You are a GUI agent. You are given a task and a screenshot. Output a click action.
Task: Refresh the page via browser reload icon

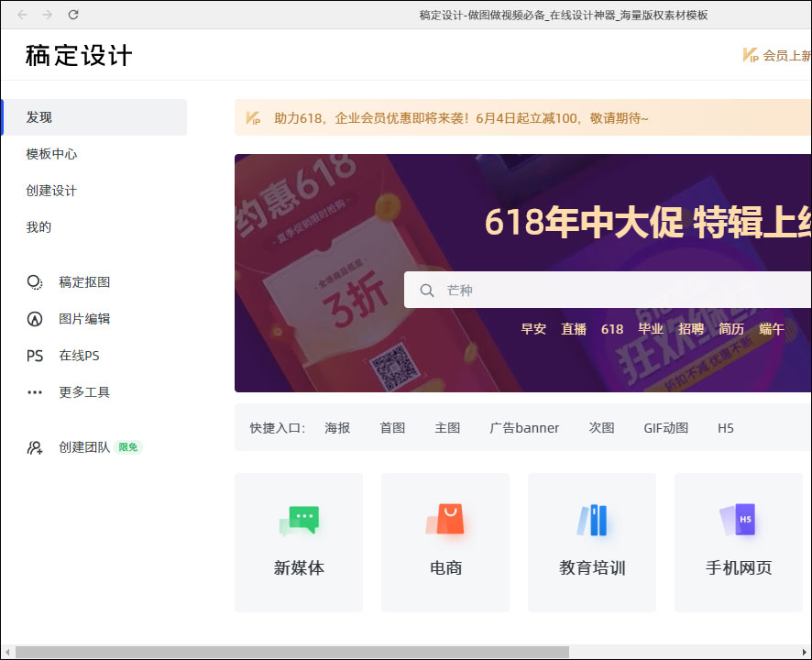pos(73,15)
